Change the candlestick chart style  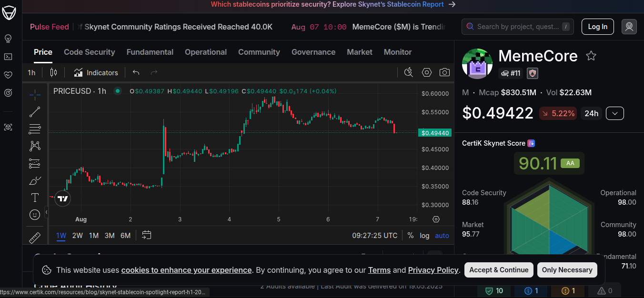pos(53,72)
